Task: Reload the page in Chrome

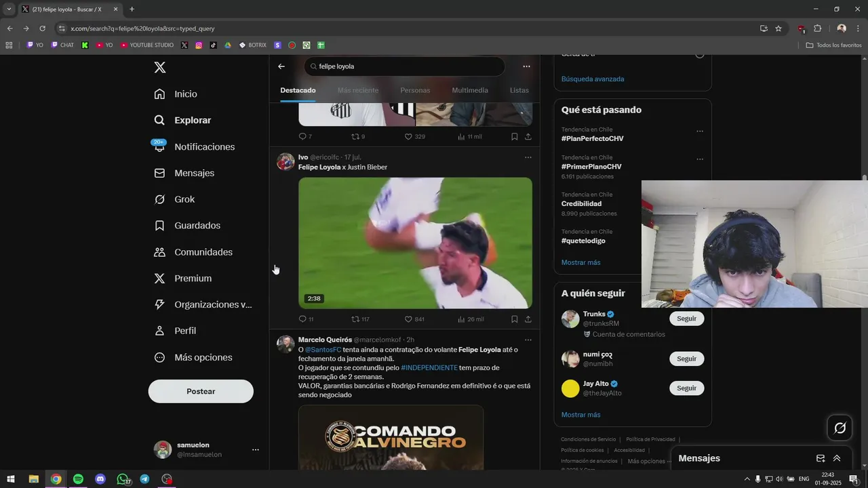Action: pyautogui.click(x=42, y=28)
